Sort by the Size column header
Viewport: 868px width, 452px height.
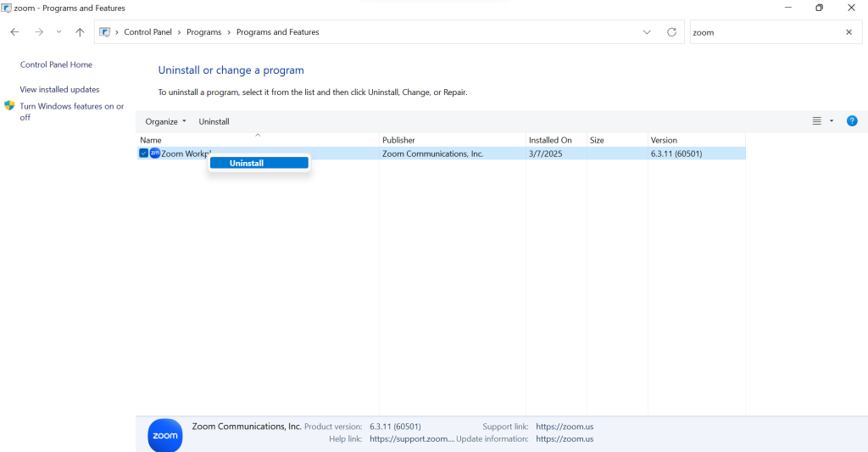click(617, 140)
